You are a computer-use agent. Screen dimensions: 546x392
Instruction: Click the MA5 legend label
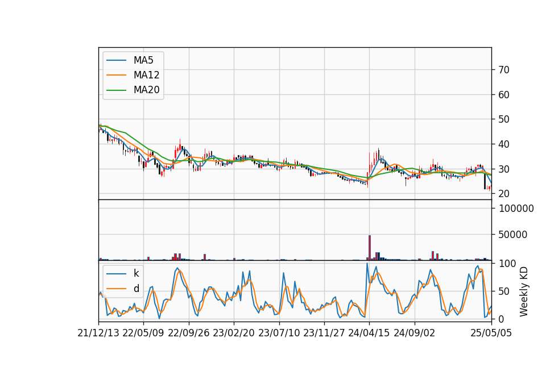(143, 60)
